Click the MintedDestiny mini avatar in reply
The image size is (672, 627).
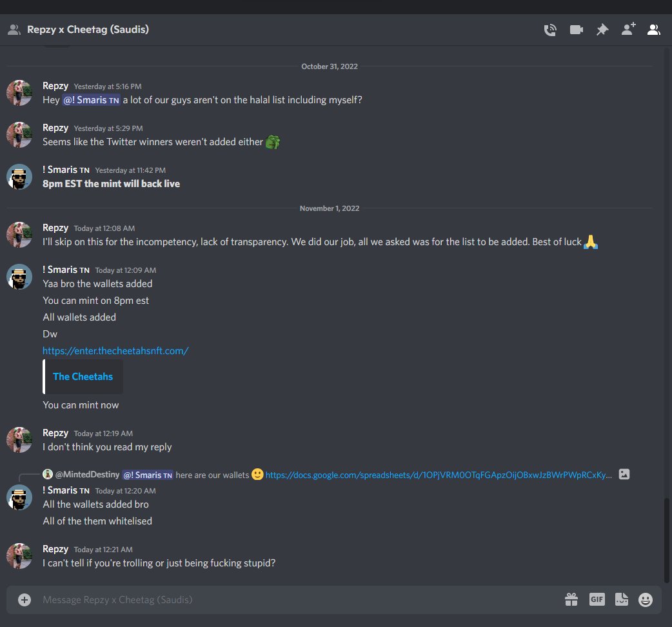point(48,474)
